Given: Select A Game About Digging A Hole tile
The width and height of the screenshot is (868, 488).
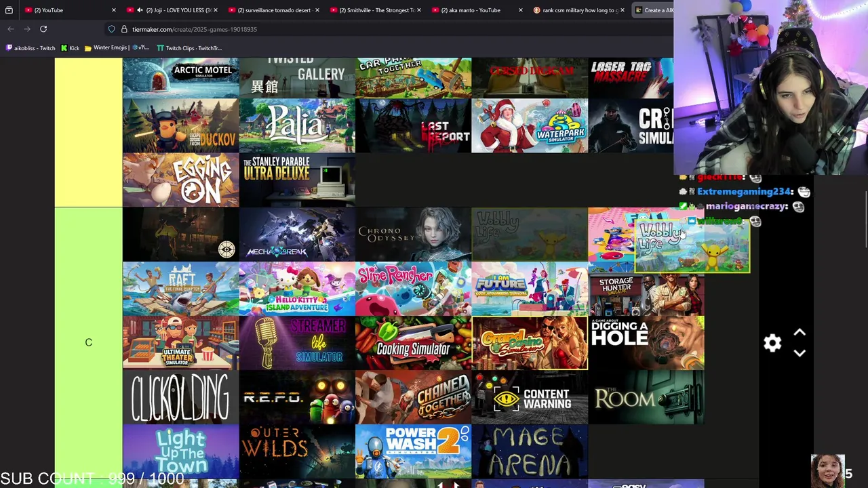Looking at the screenshot, I should pyautogui.click(x=646, y=343).
